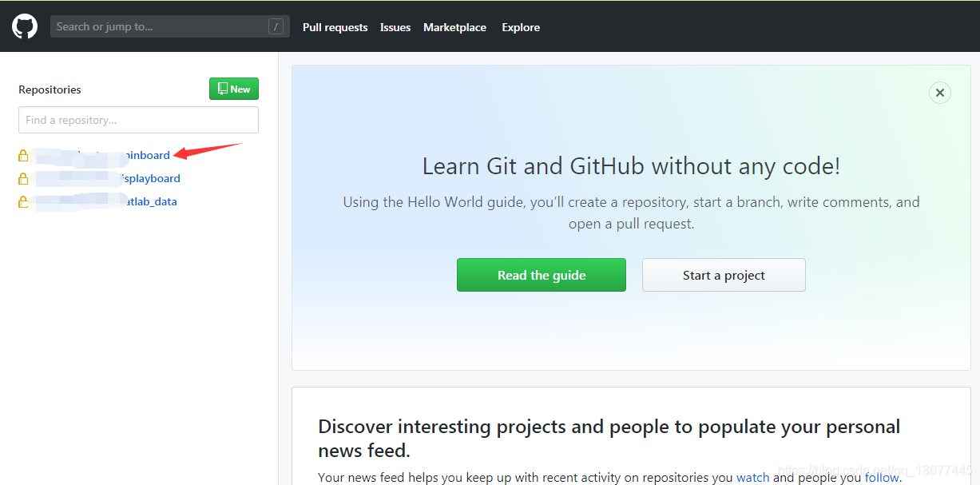Click the lock icon beside the atlab_data repository
980x485 pixels.
click(23, 201)
